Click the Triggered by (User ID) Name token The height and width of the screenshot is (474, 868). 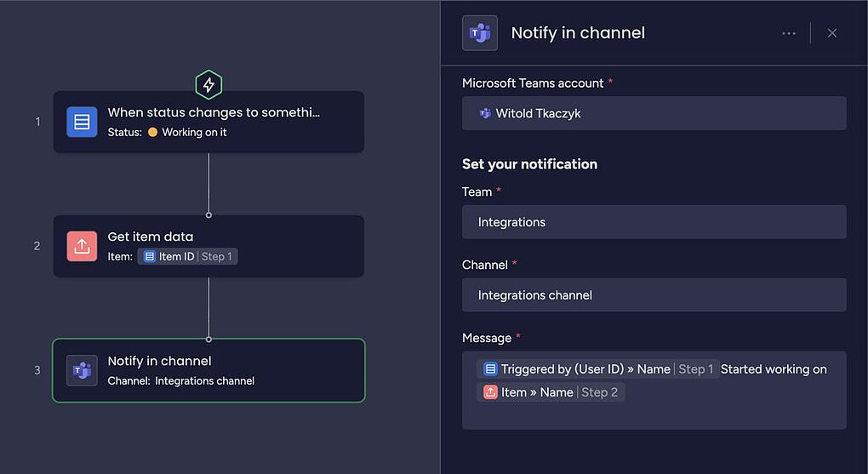pos(598,368)
